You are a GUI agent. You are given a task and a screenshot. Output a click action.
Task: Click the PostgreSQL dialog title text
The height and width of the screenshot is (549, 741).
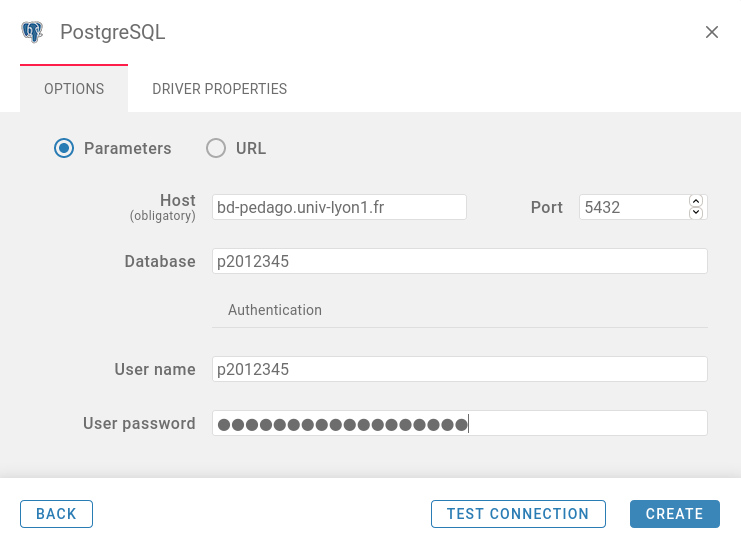tap(112, 32)
